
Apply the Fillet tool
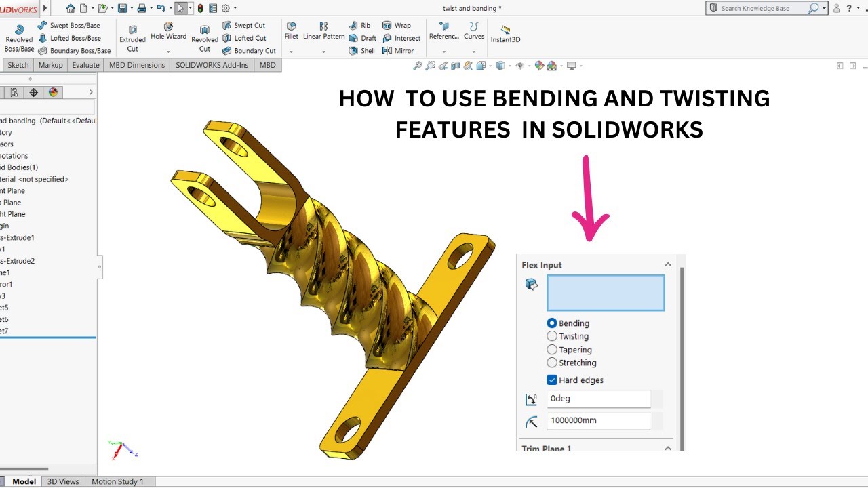tap(291, 31)
